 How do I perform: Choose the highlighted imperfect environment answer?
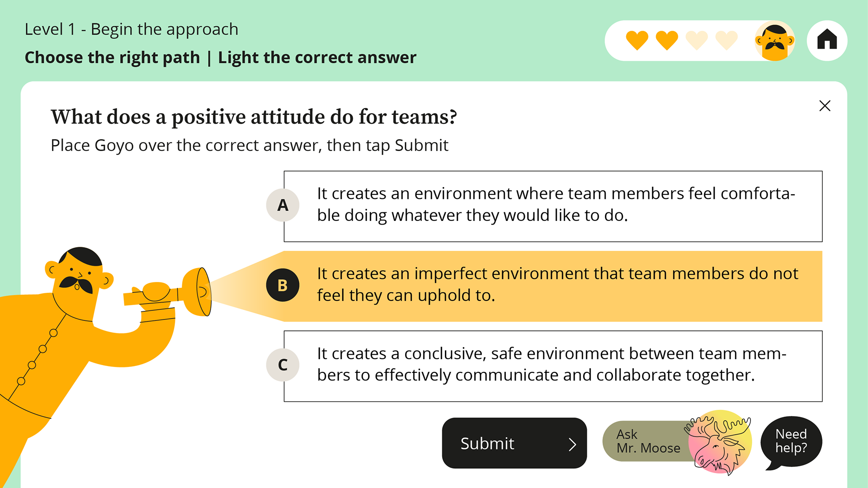553,286
